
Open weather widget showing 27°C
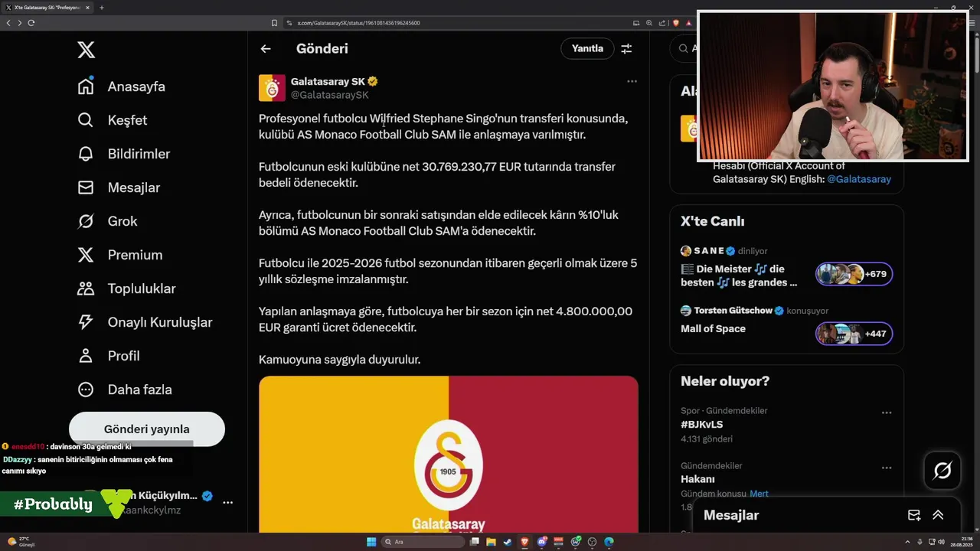20,542
